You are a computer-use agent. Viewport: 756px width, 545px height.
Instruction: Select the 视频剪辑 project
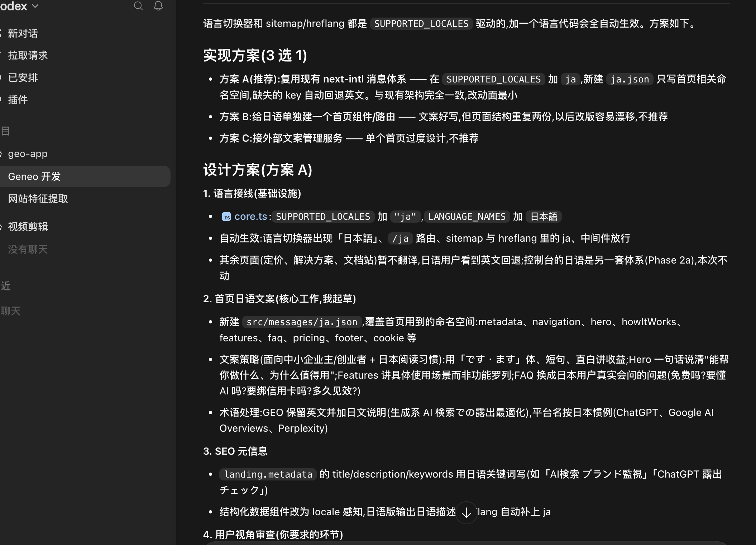(28, 227)
